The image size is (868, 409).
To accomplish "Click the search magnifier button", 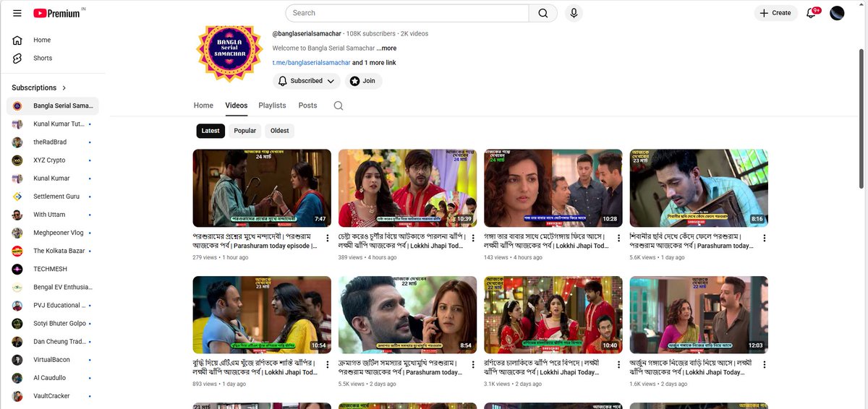I will click(543, 13).
